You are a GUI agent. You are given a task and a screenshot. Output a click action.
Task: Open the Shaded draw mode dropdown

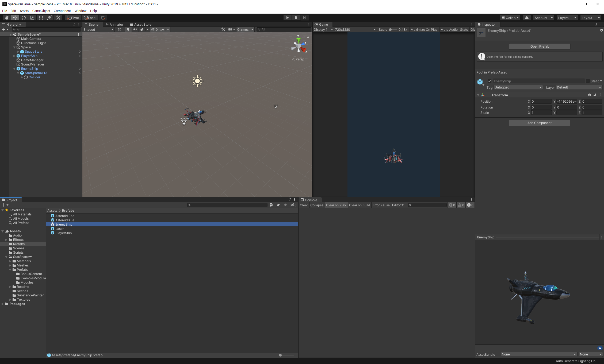coord(98,29)
